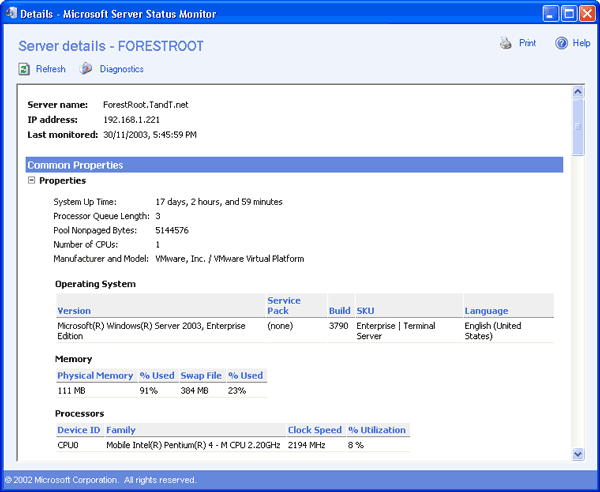The image size is (600, 492).
Task: Click the Processors section label
Action: (x=80, y=414)
